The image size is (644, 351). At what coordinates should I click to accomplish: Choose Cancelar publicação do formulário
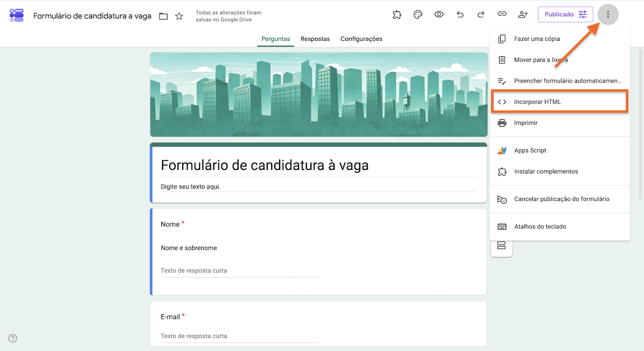(x=559, y=199)
